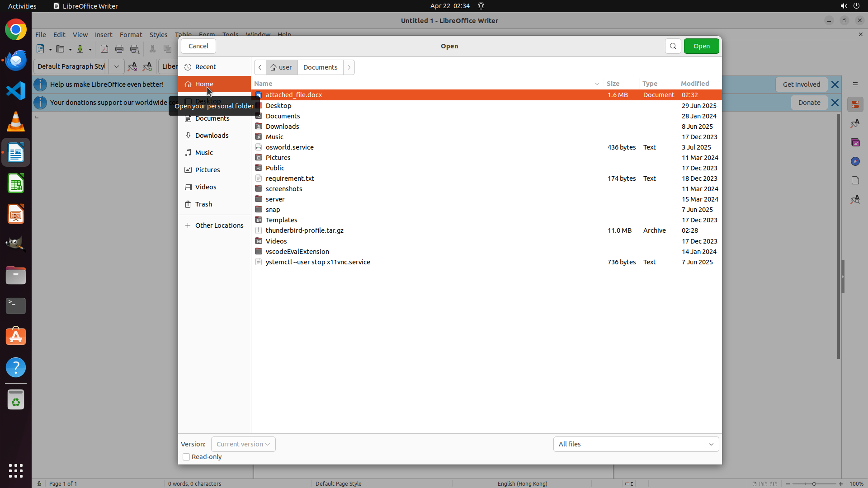868x488 pixels.
Task: Go back using path bar arrow
Action: tap(260, 67)
